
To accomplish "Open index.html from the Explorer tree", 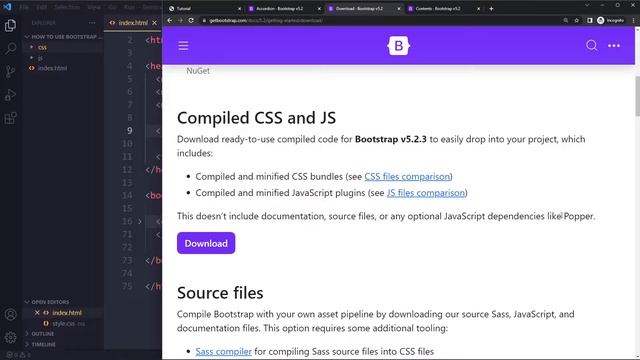I will (52, 68).
